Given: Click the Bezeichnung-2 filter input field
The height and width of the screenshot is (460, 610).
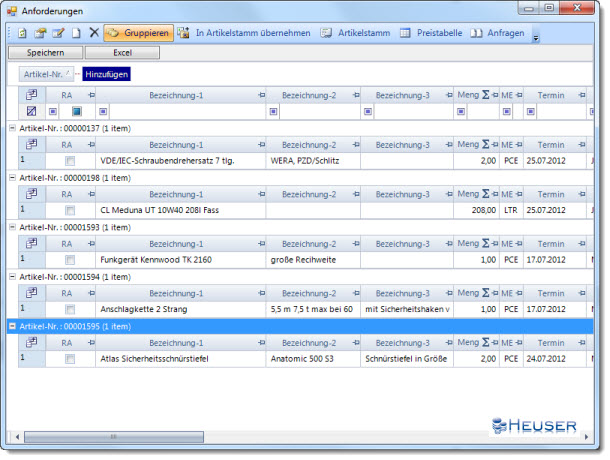Looking at the screenshot, I should pos(320,112).
